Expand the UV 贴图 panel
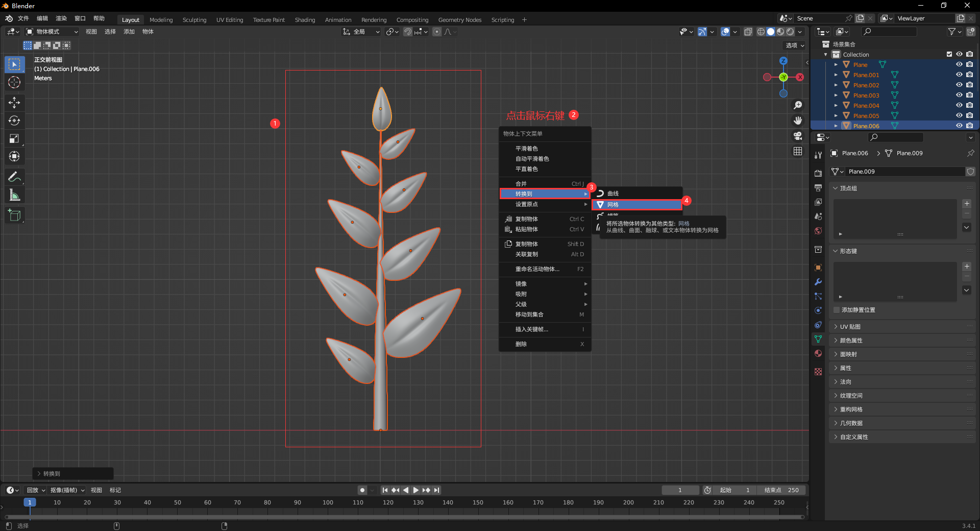The height and width of the screenshot is (531, 980). (850, 327)
